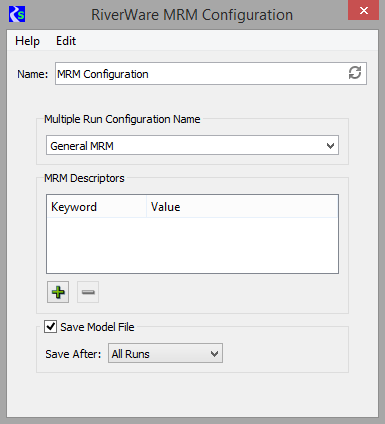Click the refresh icon in Name field
Screen dimensions: 385x424
click(x=355, y=73)
